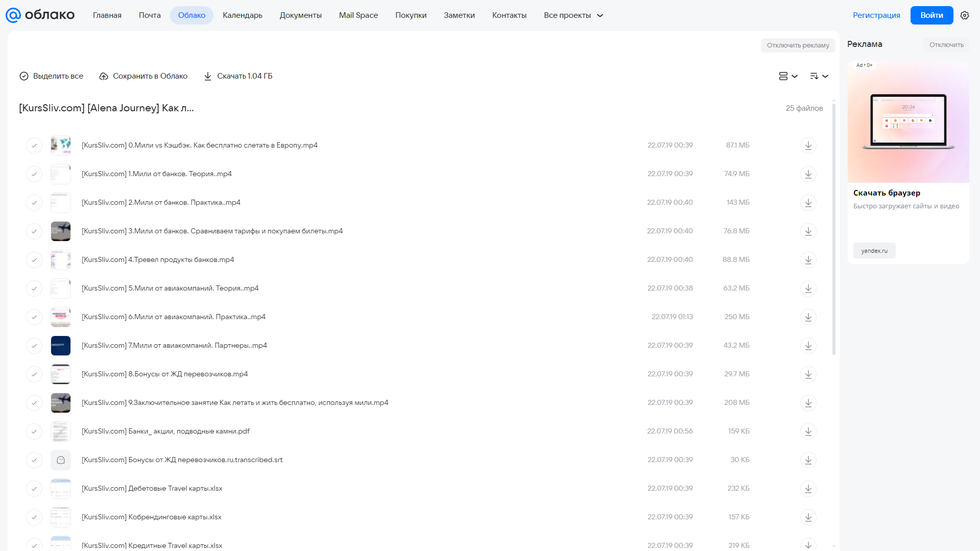Click the settings gear icon

(x=965, y=15)
